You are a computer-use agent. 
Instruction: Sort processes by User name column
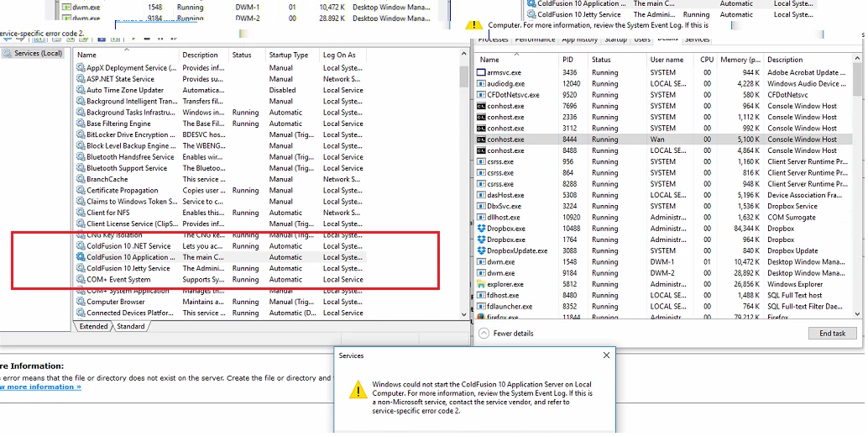670,60
